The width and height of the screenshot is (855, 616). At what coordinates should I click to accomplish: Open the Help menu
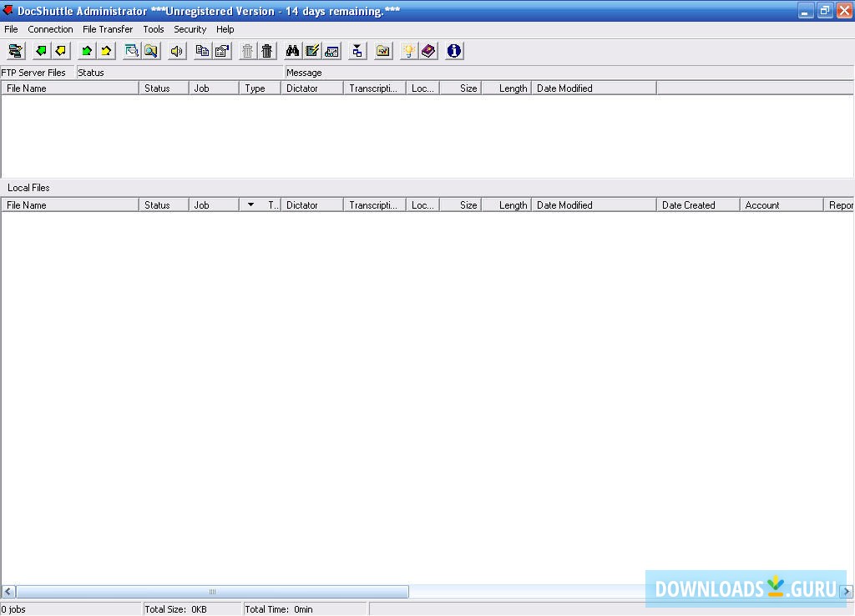tap(225, 29)
